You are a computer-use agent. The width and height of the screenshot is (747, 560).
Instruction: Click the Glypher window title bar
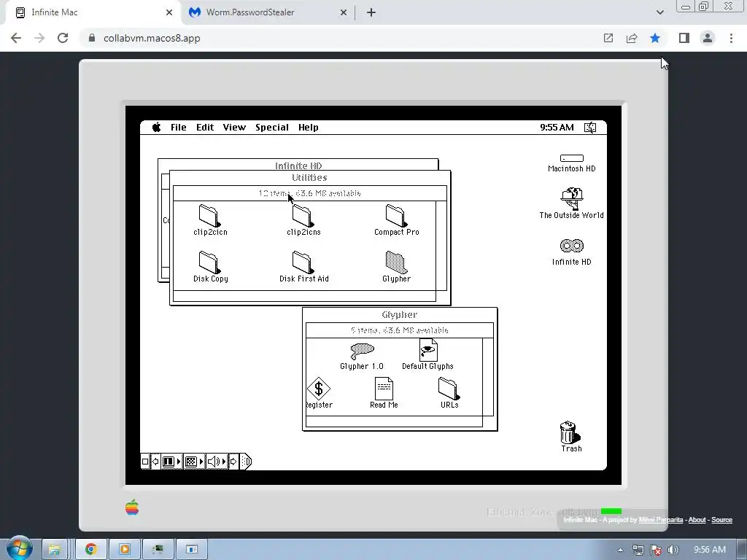[400, 315]
